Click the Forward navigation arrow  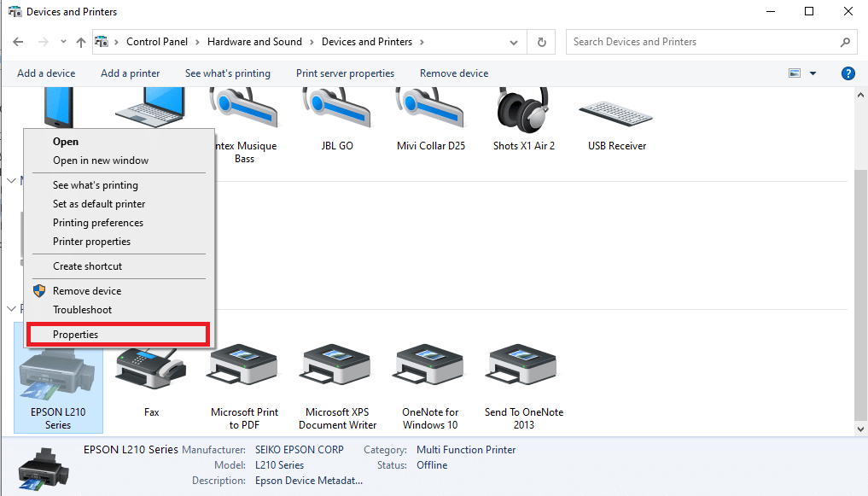(44, 42)
